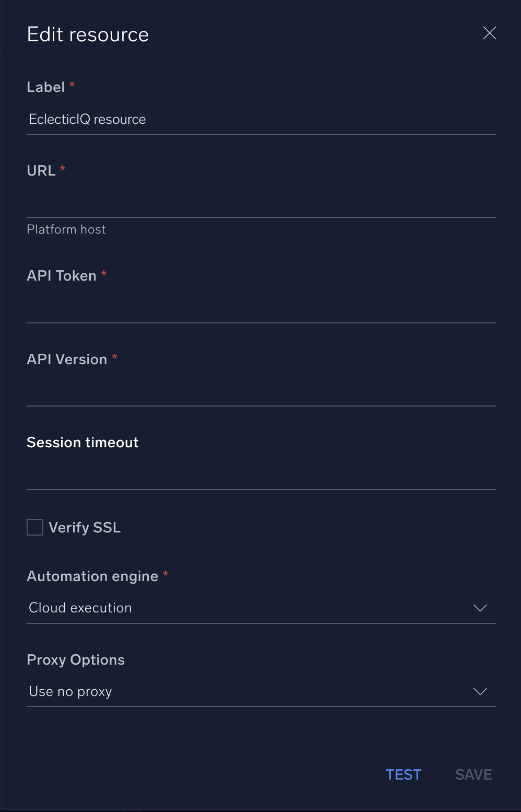Click the SAVE button
This screenshot has width=521, height=812.
(473, 774)
